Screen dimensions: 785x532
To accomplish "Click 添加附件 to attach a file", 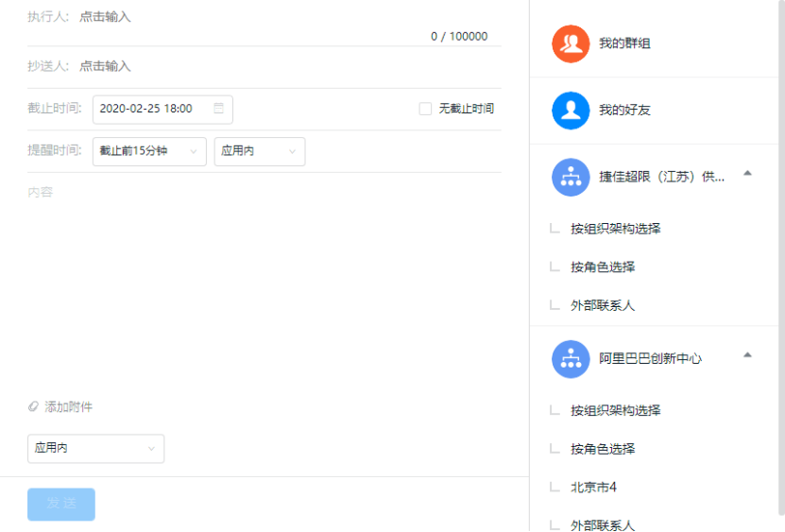I will [68, 406].
